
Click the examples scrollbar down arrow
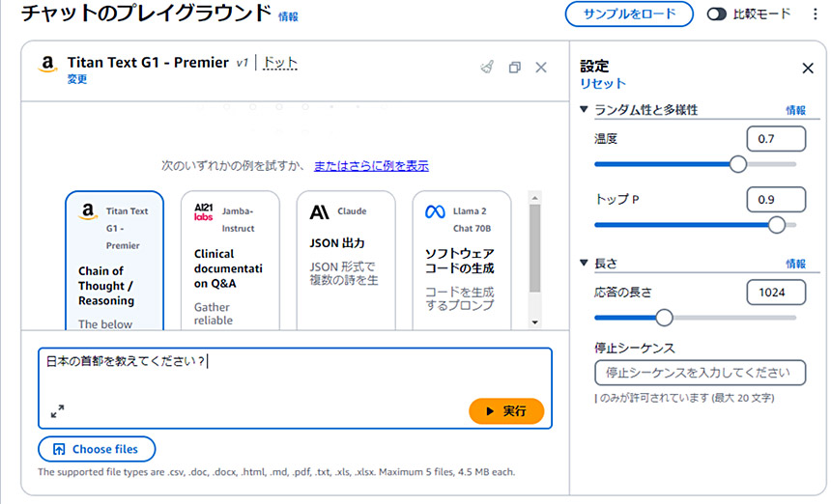coord(534,322)
